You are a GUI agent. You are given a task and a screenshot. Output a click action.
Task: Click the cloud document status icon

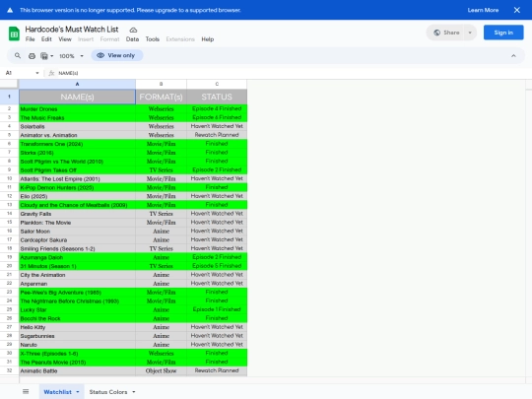[x=133, y=30]
